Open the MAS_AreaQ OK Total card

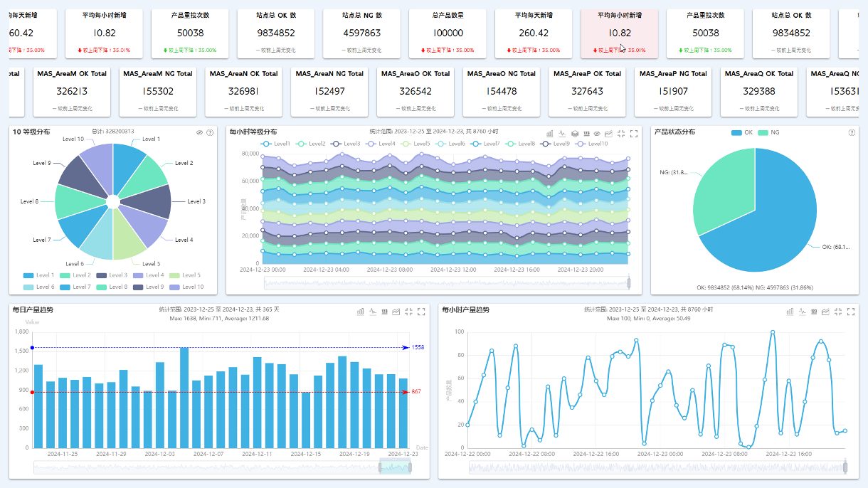(759, 92)
